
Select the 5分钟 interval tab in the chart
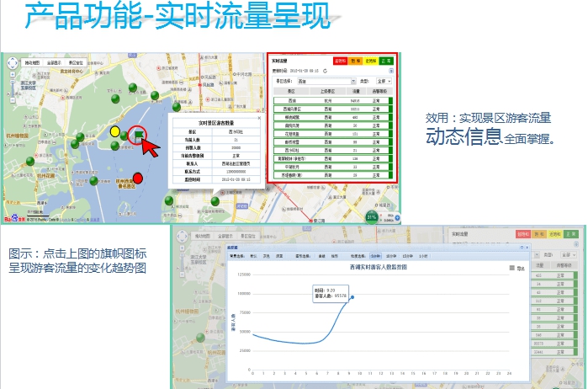click(374, 255)
